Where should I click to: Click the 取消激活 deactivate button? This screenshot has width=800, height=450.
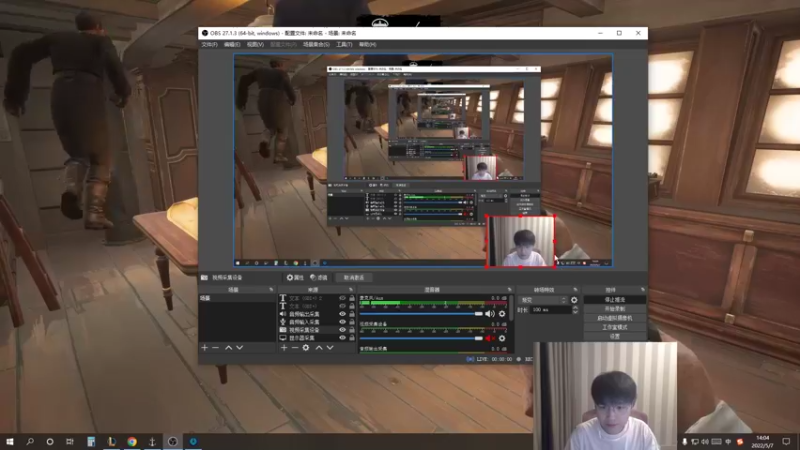point(354,278)
